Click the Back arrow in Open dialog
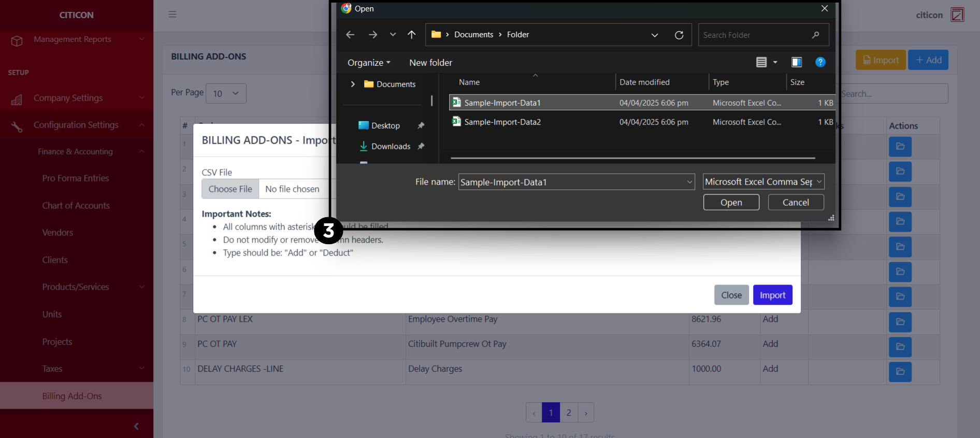 [x=350, y=35]
